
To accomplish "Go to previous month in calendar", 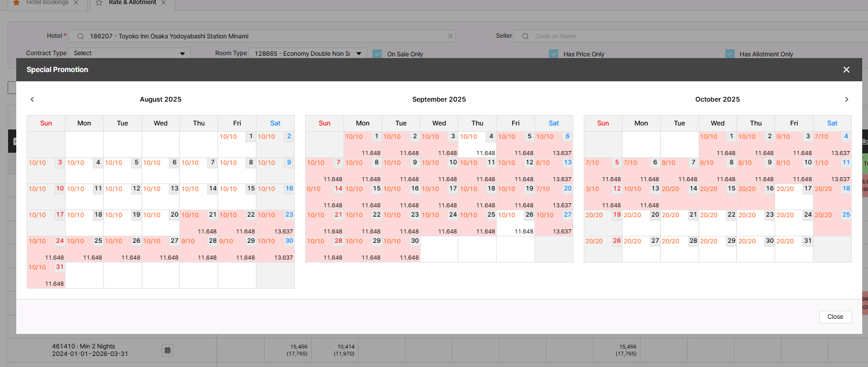I will [x=32, y=99].
